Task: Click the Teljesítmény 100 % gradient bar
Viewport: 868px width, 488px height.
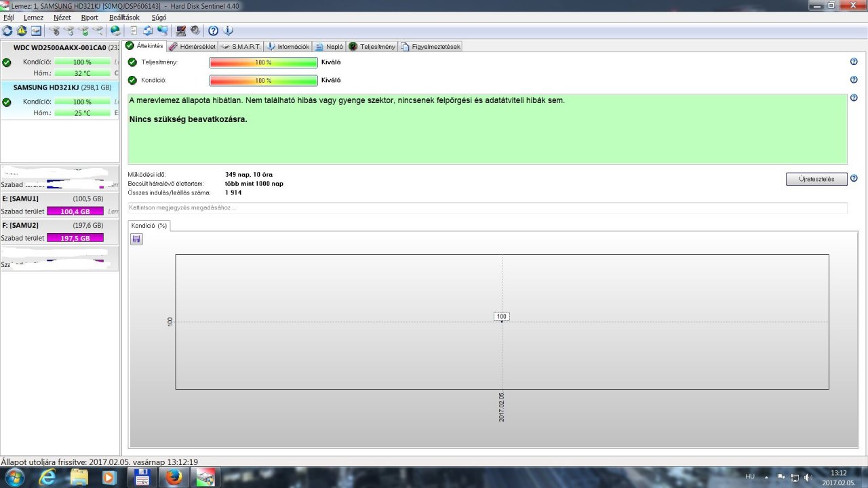Action: [264, 62]
